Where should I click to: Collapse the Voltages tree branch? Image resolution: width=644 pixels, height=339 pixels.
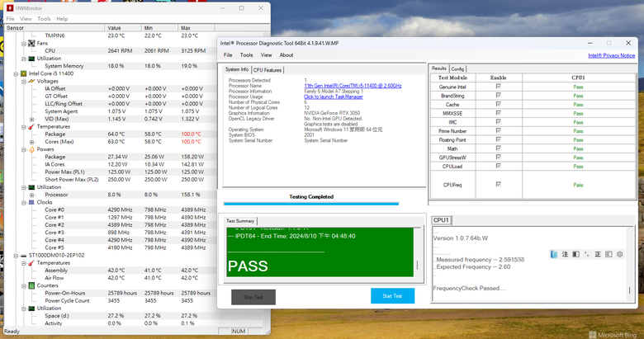click(24, 82)
